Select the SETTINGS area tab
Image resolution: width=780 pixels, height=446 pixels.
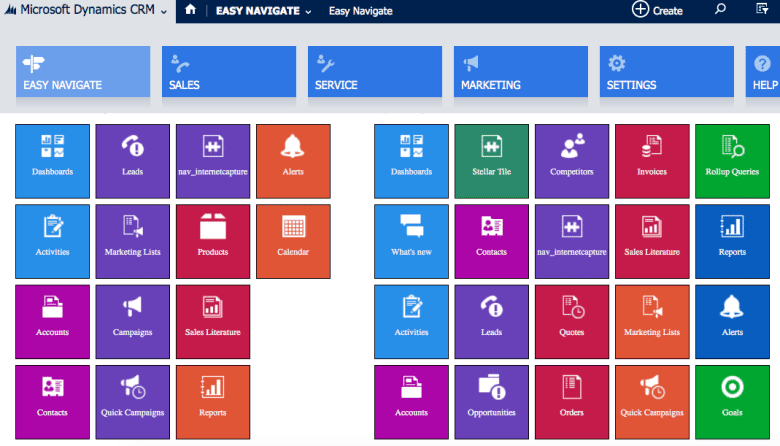(x=667, y=72)
